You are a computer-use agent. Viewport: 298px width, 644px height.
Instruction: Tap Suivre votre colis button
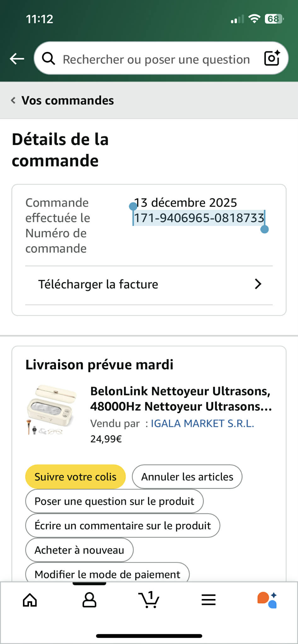(76, 477)
